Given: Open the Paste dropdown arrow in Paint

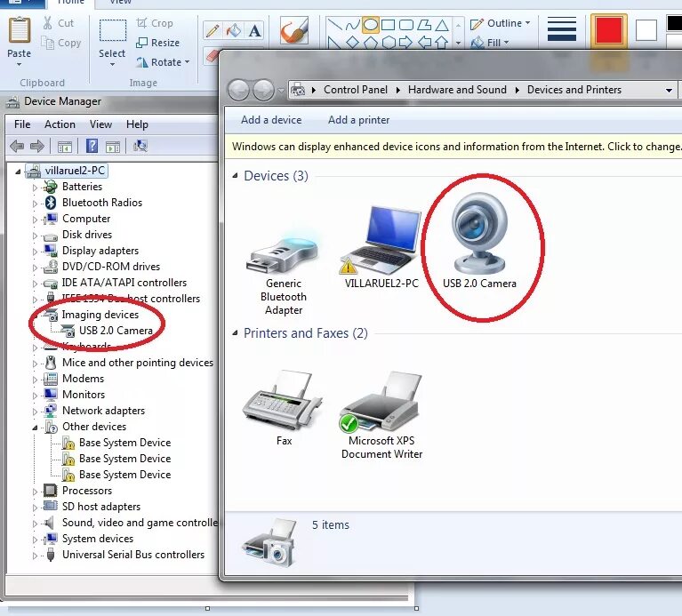Looking at the screenshot, I should pos(20,64).
